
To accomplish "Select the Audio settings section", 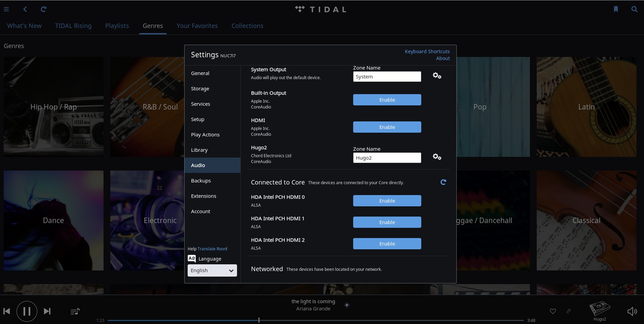I will pos(213,165).
